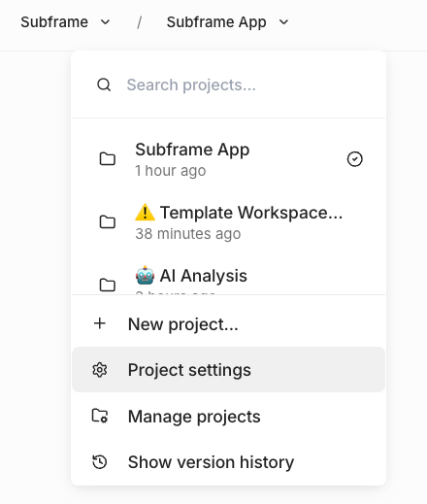Click the '1 hour ago' timestamp text
The width and height of the screenshot is (427, 504).
click(x=171, y=171)
